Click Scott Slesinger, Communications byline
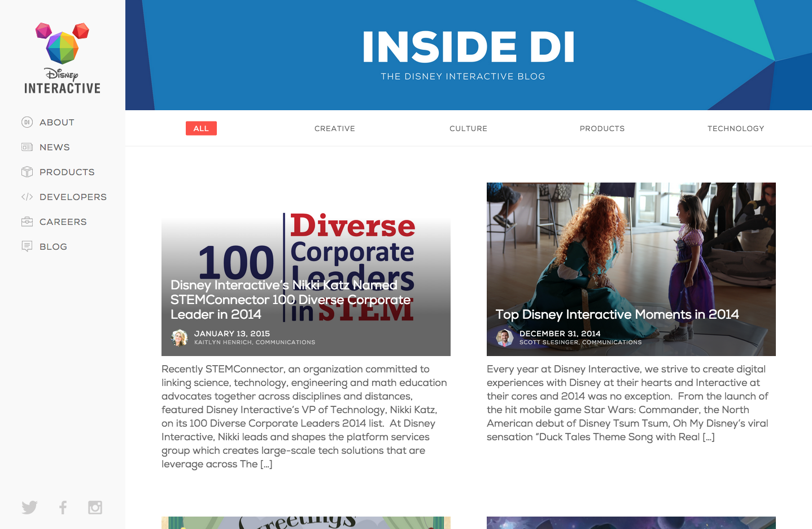812x529 pixels. click(580, 342)
